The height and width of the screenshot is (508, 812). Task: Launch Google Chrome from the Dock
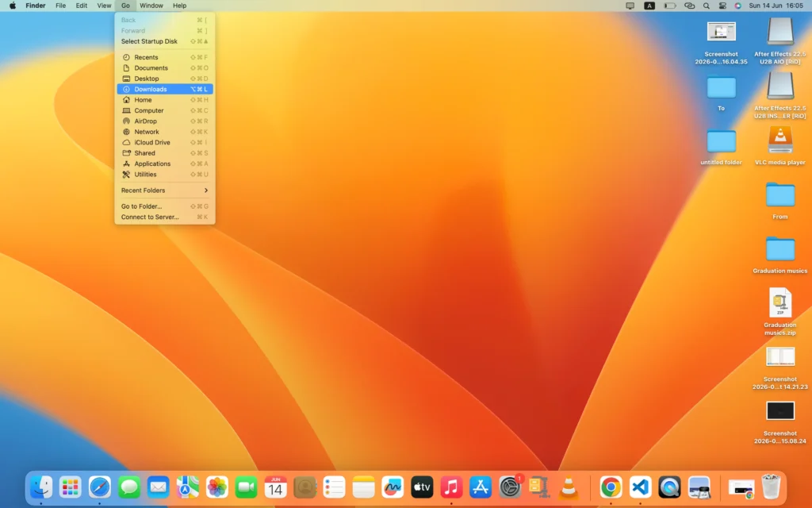611,487
